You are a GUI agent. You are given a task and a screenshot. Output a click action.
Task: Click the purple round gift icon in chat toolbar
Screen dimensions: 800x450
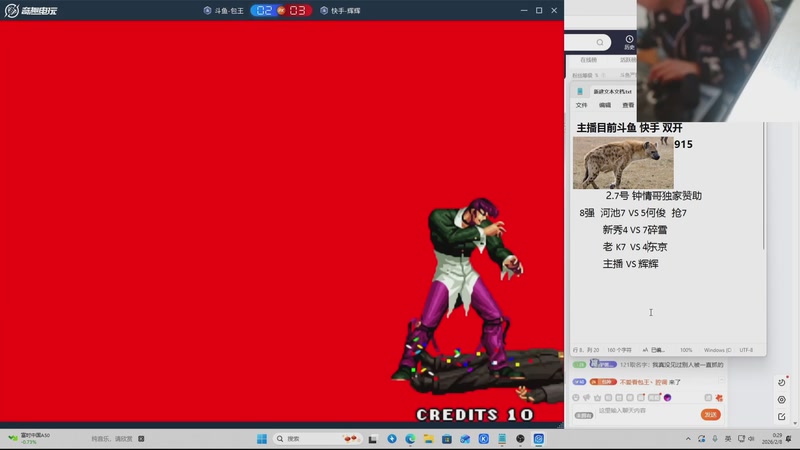coord(667,397)
